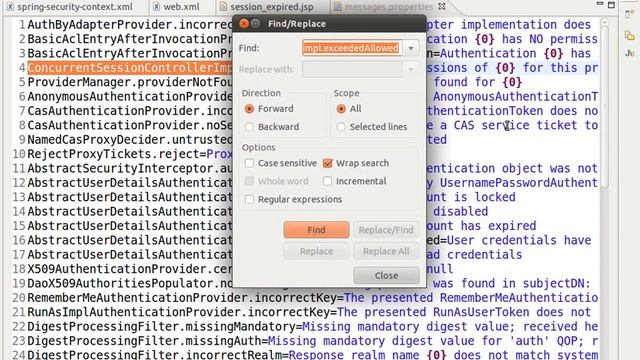Viewport: 640px width, 360px height.
Task: Click RejectProxyTickets.reject on line 10
Action: click(x=113, y=154)
